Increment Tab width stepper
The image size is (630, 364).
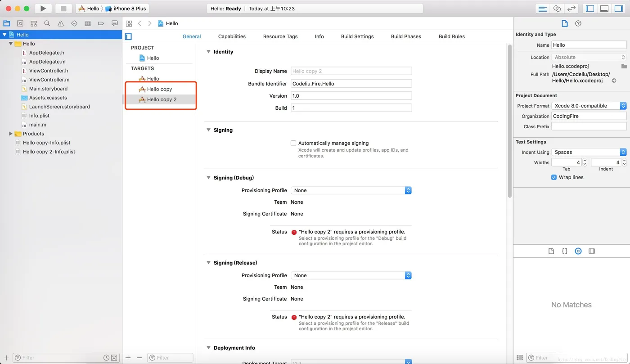(585, 161)
